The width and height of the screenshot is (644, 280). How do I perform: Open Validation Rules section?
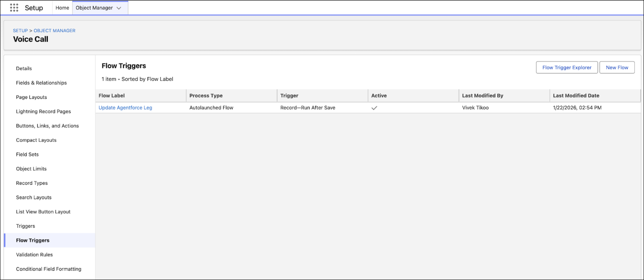[35, 254]
